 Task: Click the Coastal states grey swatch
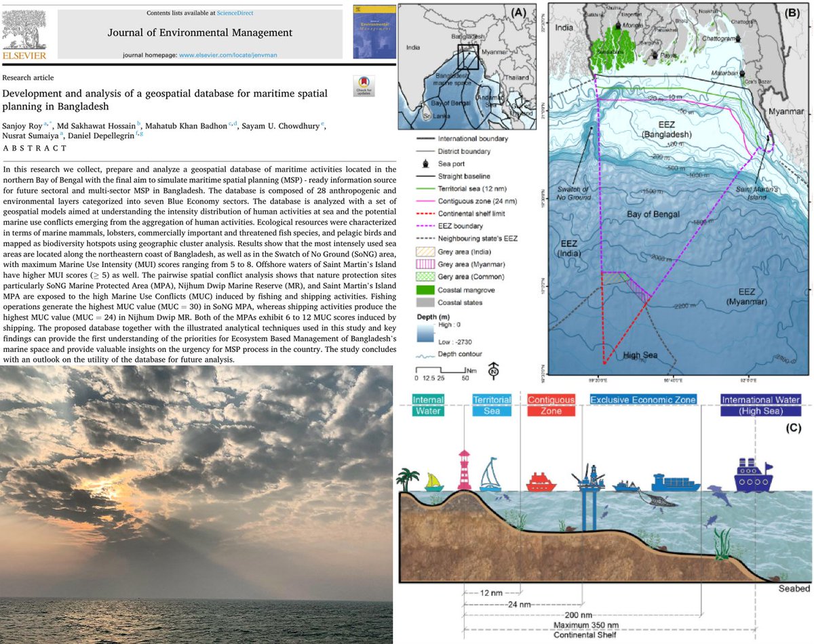(425, 302)
